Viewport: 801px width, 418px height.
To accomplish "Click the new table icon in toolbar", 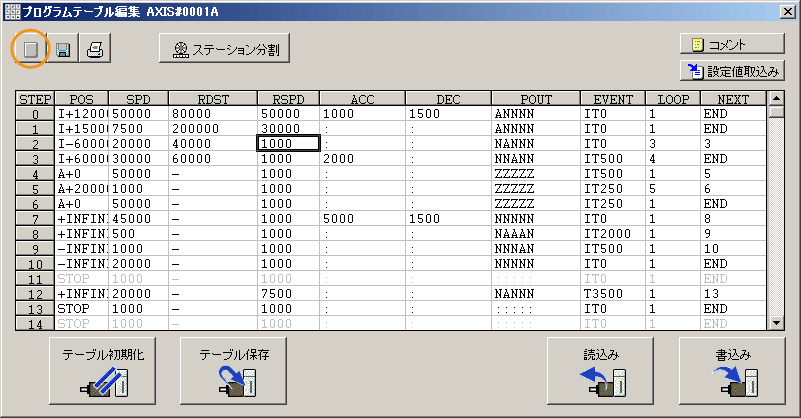I will tap(30, 49).
